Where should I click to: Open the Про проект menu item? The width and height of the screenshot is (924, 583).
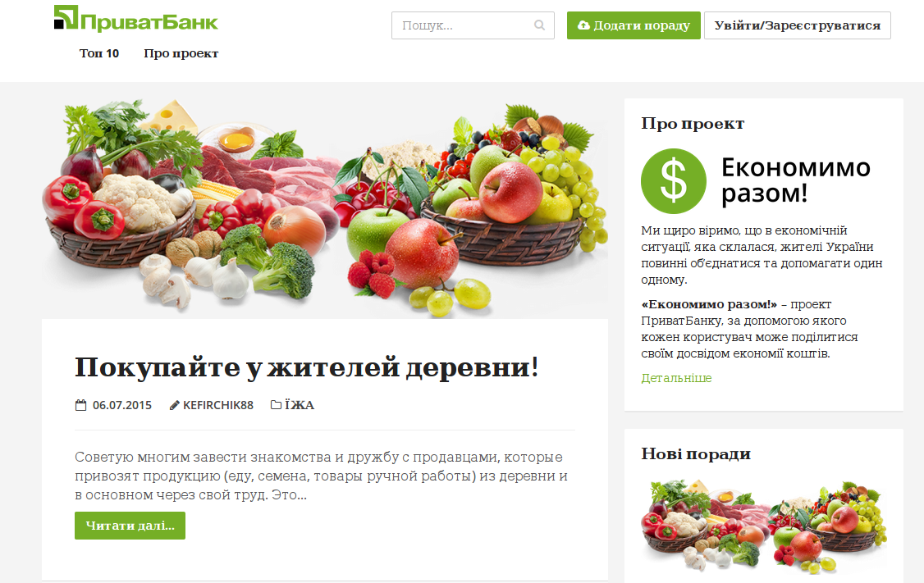click(181, 53)
